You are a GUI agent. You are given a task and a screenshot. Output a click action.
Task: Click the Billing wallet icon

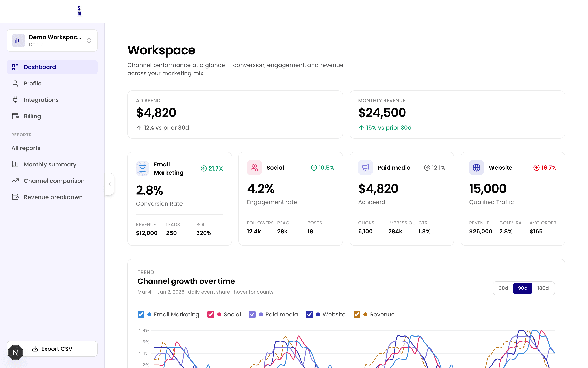15,116
